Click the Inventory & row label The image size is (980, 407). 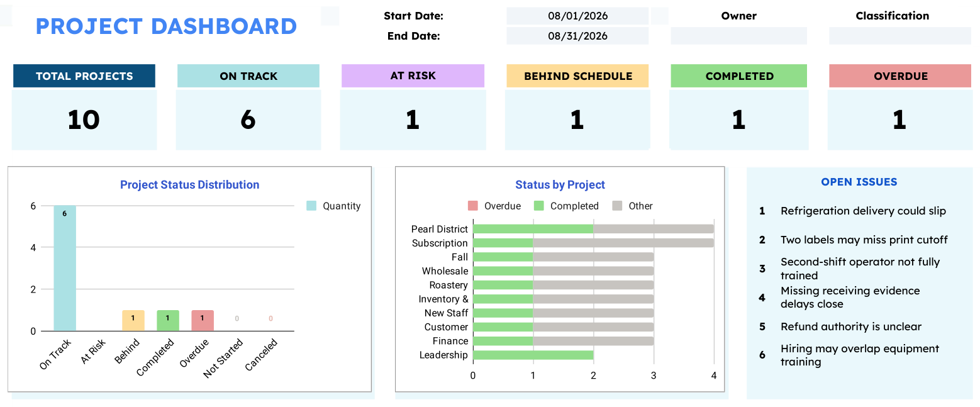click(443, 299)
